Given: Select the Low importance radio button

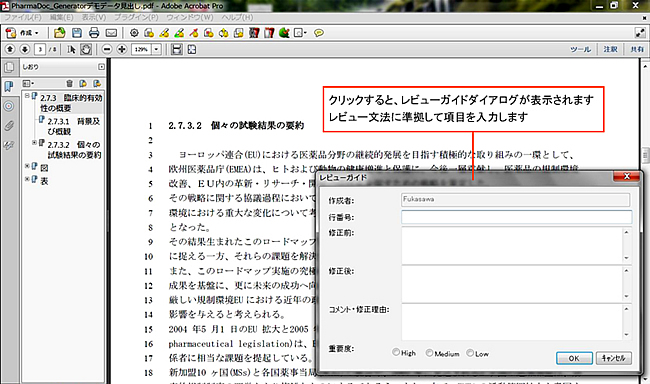Looking at the screenshot, I should [x=470, y=352].
